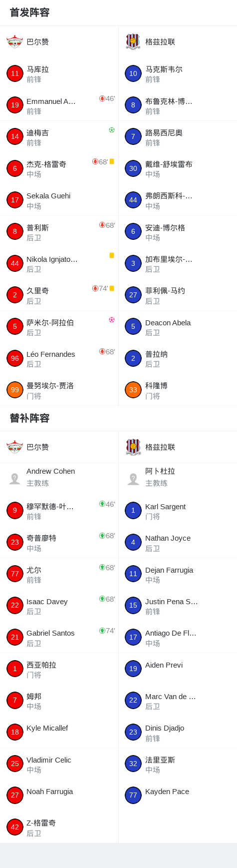This screenshot has height=868, width=237.
Task: Click the pink own-goal icon beside 萨米尔-阿拉伯
Action: 112,320
